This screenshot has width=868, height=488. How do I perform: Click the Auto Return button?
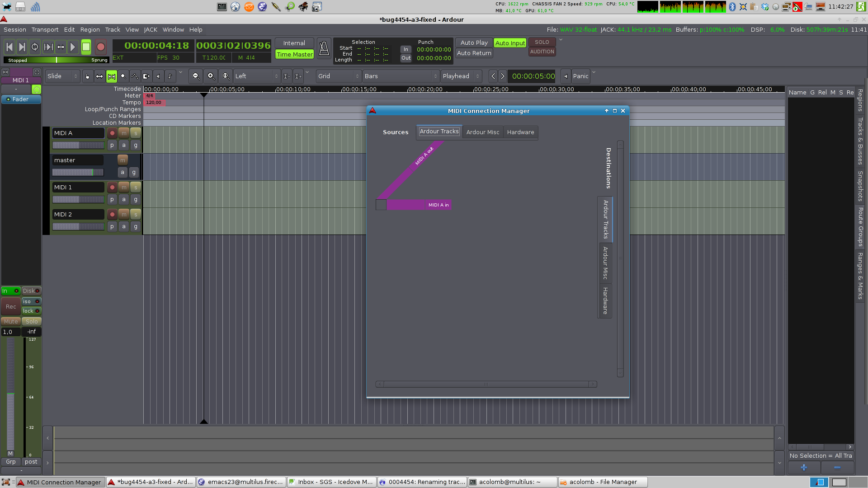[x=474, y=53]
